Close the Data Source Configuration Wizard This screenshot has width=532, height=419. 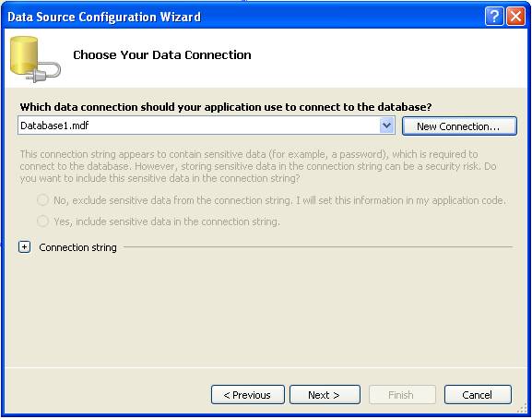point(515,17)
